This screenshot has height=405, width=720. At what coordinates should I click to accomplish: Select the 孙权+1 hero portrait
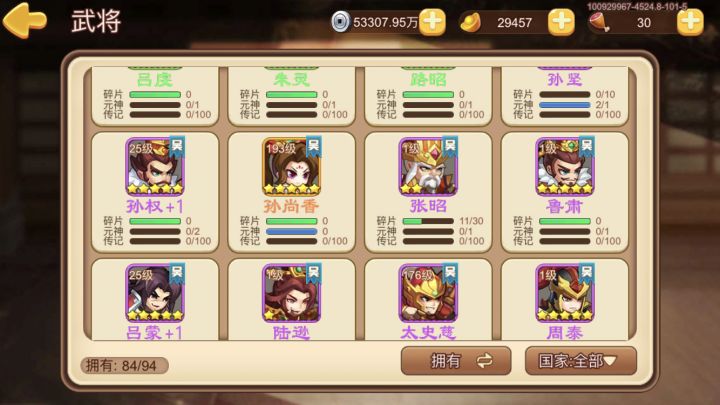tap(155, 167)
